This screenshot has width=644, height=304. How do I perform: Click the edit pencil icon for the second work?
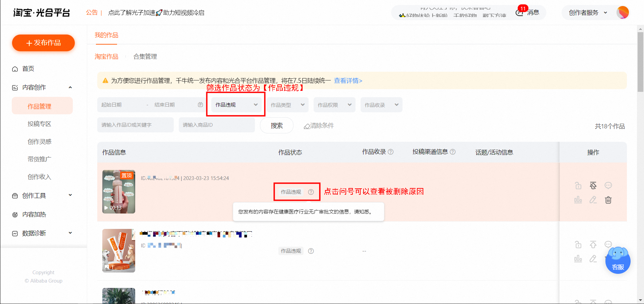(x=593, y=259)
